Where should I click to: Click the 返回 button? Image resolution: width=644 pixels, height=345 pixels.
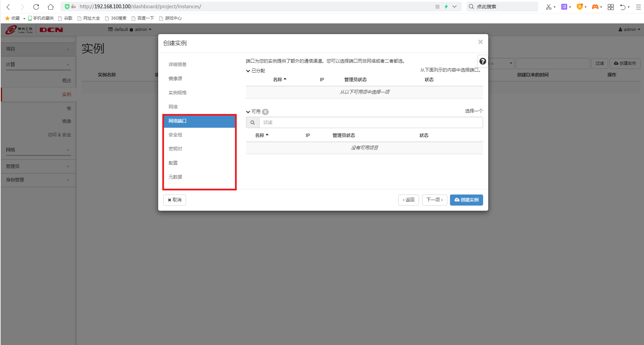pos(409,200)
